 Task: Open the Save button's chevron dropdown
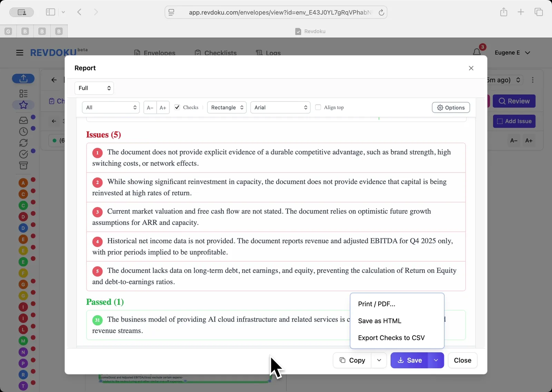(x=436, y=360)
